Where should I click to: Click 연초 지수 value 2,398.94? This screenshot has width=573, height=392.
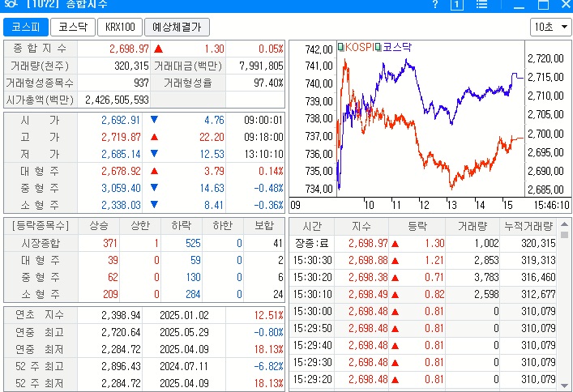click(121, 315)
